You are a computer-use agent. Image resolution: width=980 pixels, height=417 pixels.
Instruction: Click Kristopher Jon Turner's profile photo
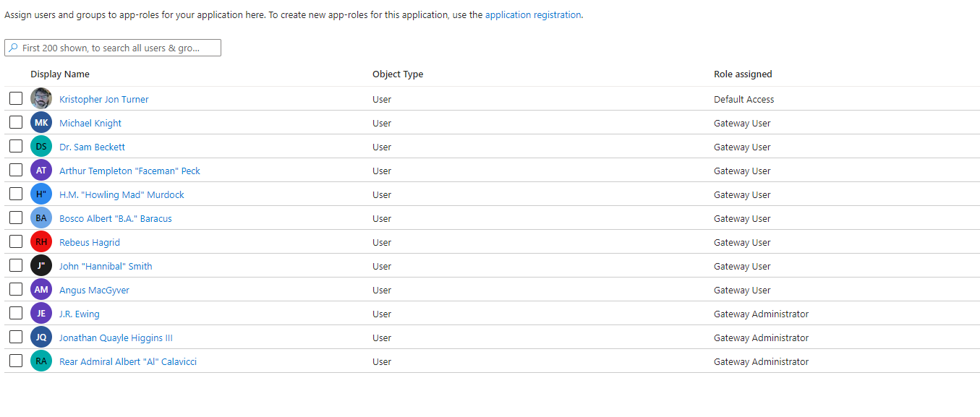point(41,99)
